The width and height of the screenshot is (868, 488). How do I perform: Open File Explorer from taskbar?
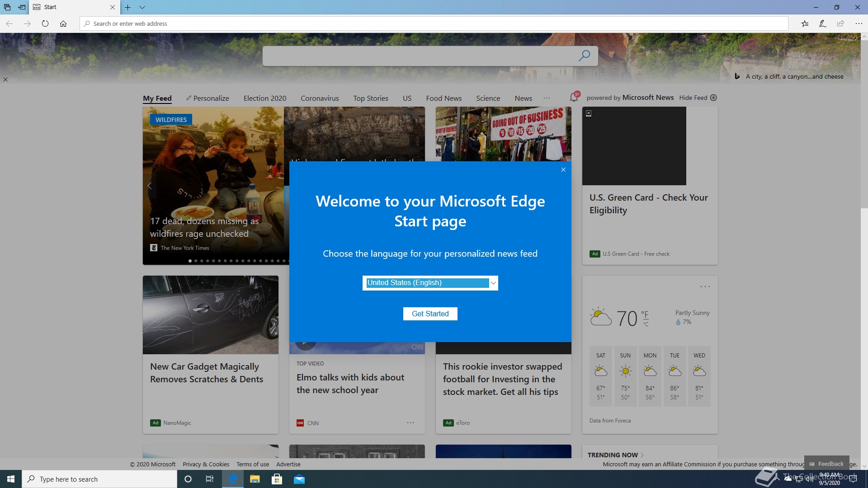(255, 479)
